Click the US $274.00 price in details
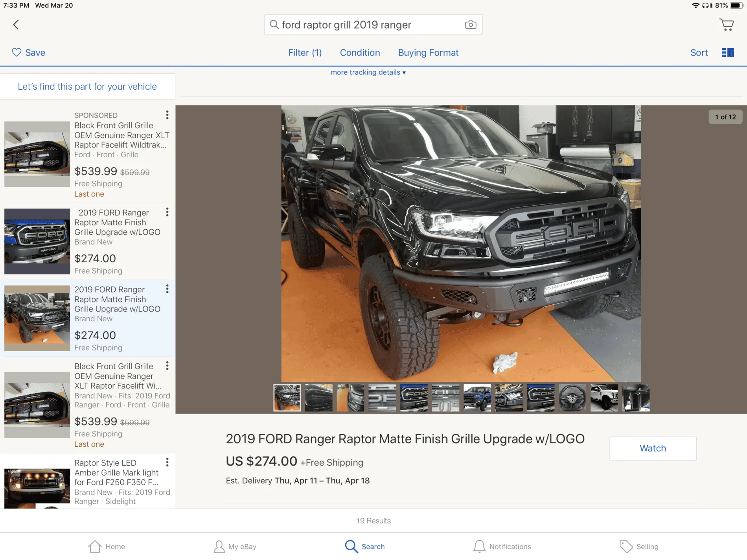Viewport: 747px width, 560px height. point(261,461)
